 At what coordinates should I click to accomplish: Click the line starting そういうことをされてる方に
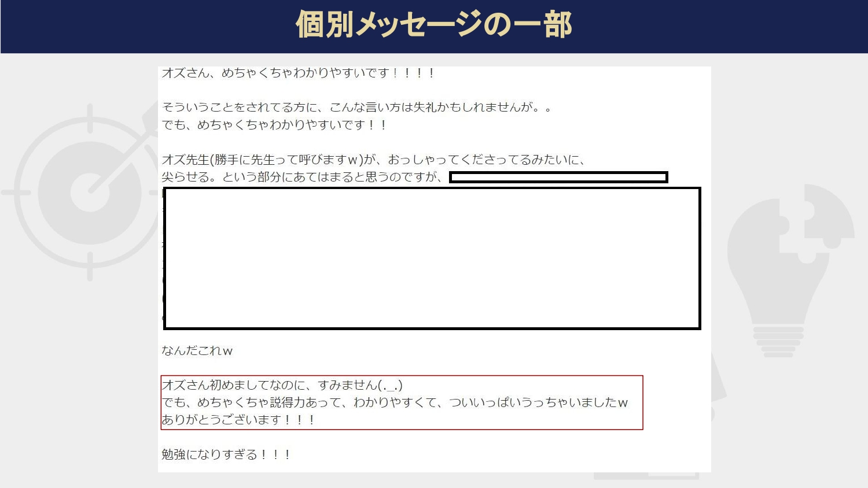click(356, 108)
